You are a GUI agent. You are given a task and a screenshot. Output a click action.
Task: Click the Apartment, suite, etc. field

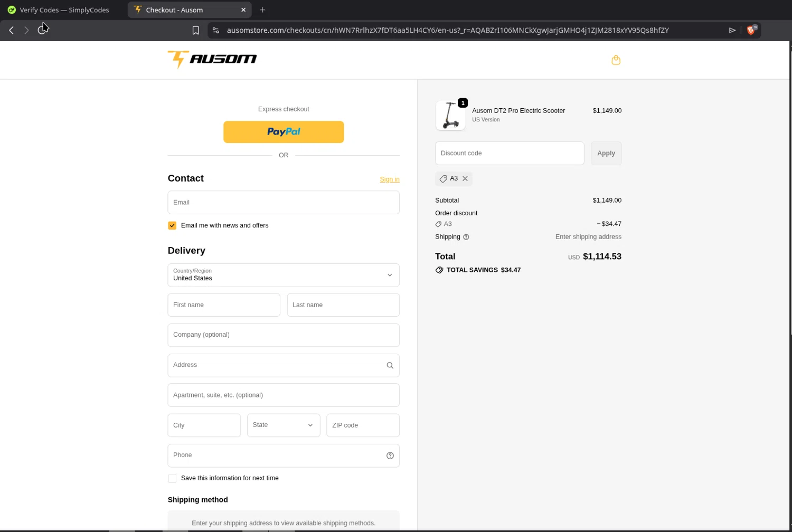[x=284, y=395]
